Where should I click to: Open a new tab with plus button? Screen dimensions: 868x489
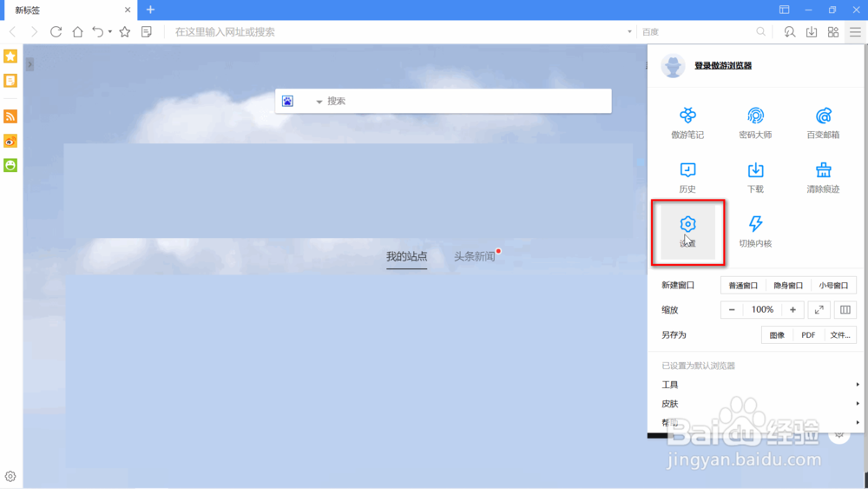[150, 10]
